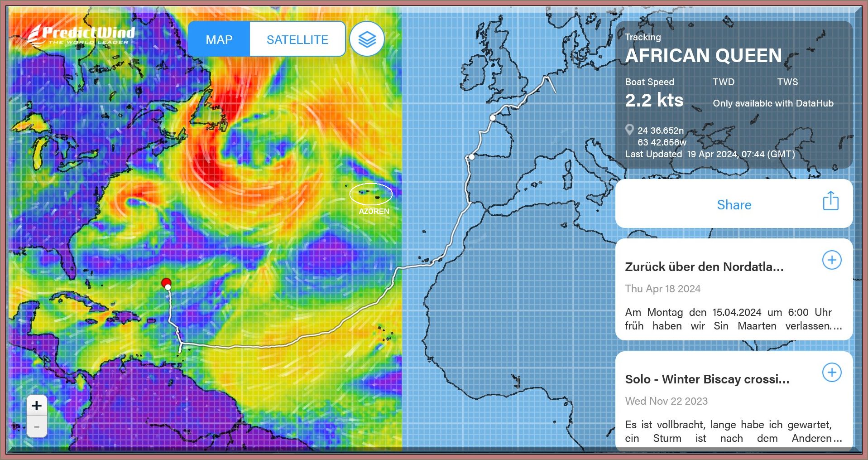
Task: Click the circled AZOREN islands annotation
Action: pyautogui.click(x=371, y=194)
